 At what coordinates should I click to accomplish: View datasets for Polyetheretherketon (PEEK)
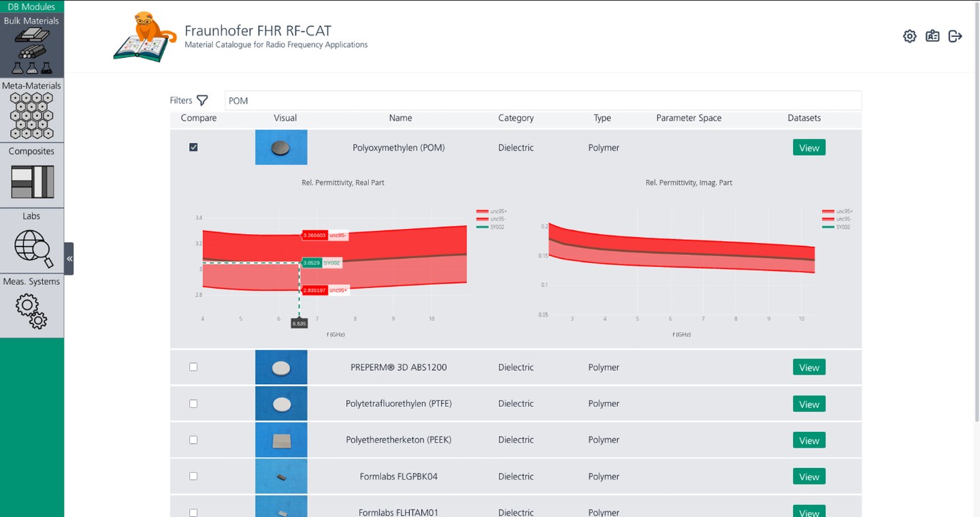click(809, 440)
